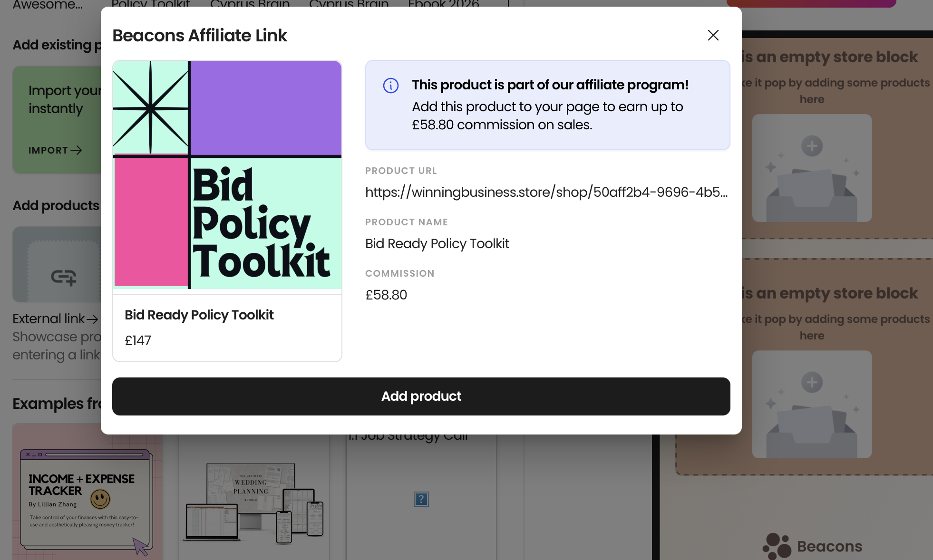This screenshot has width=933, height=560.
Task: Click the PRODUCT NAME label
Action: coord(407,222)
